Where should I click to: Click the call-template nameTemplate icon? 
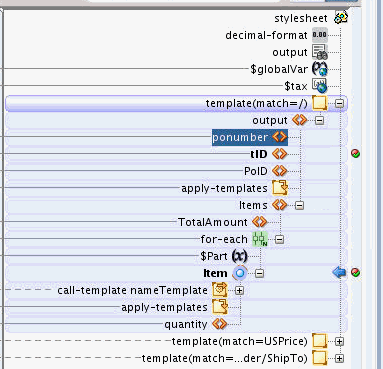220,290
